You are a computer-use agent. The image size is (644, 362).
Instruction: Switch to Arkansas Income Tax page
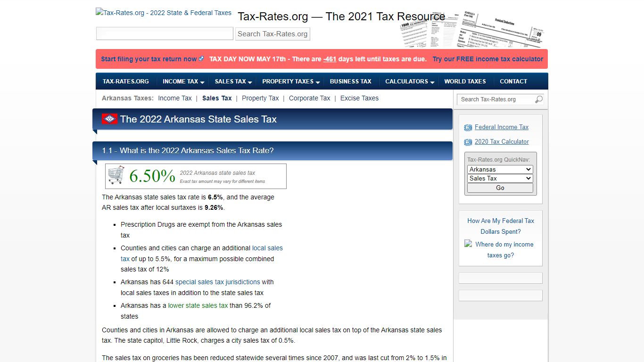click(175, 98)
